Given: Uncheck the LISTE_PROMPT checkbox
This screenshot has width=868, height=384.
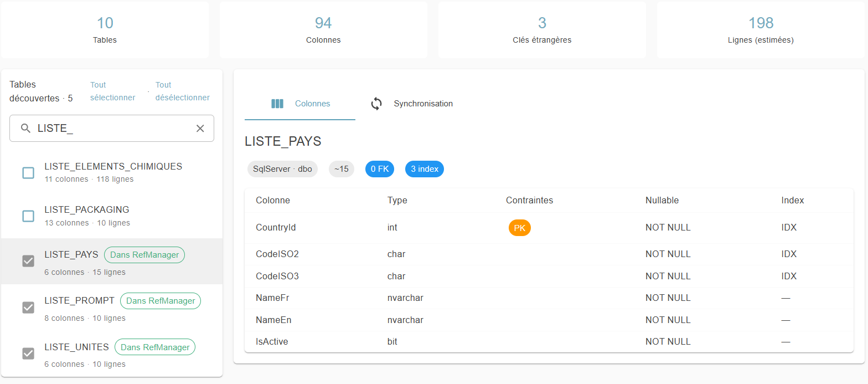Looking at the screenshot, I should pyautogui.click(x=28, y=307).
